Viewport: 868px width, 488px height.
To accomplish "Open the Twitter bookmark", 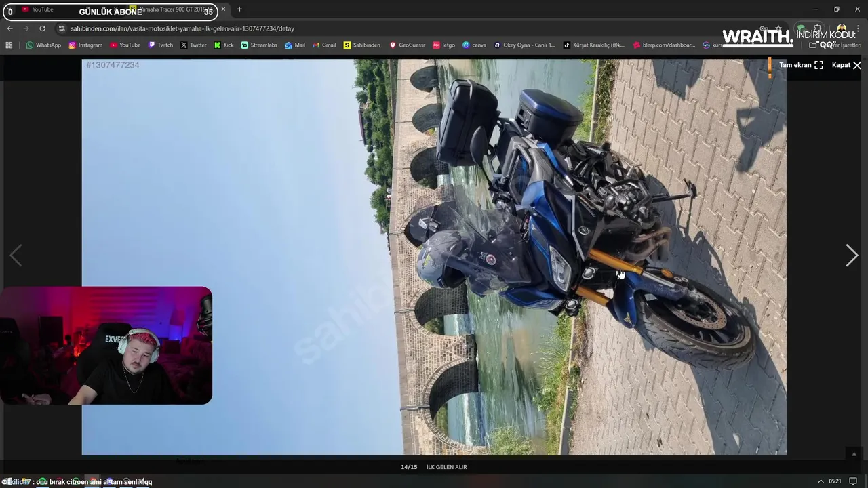I will [193, 45].
